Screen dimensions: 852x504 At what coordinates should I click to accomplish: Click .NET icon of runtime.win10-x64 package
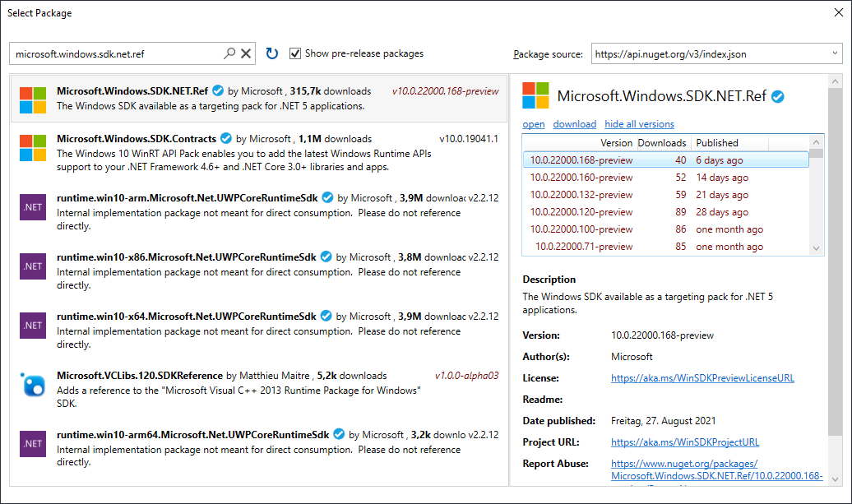33,326
